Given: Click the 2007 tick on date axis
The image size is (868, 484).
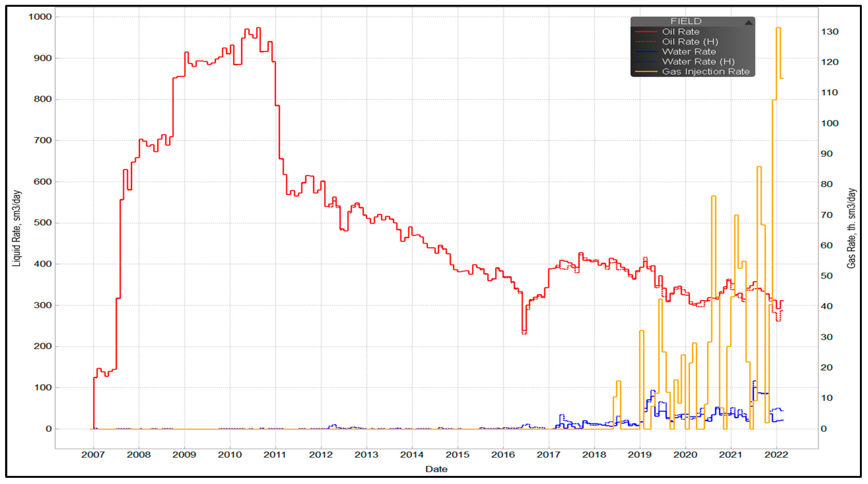Looking at the screenshot, I should tap(93, 455).
